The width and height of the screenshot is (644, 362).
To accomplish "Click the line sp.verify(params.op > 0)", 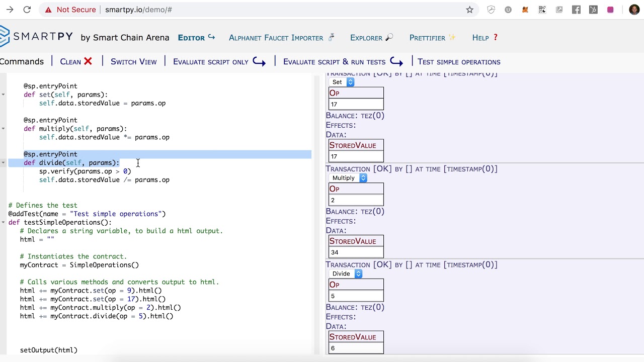I will [85, 171].
